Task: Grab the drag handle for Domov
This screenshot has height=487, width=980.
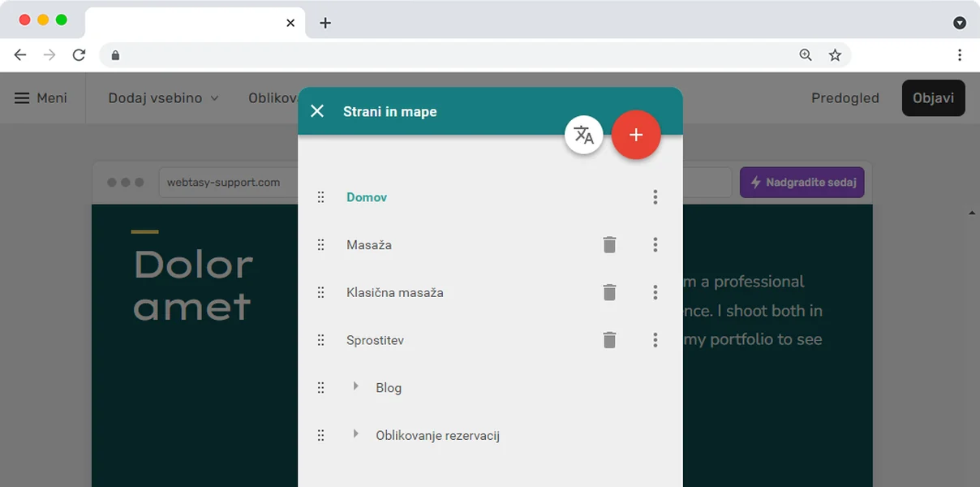Action: point(320,197)
